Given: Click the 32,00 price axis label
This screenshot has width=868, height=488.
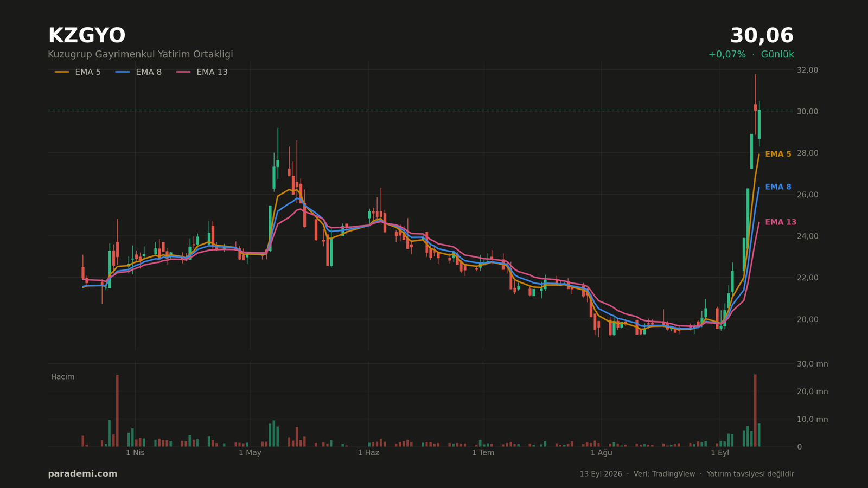Looking at the screenshot, I should [807, 70].
